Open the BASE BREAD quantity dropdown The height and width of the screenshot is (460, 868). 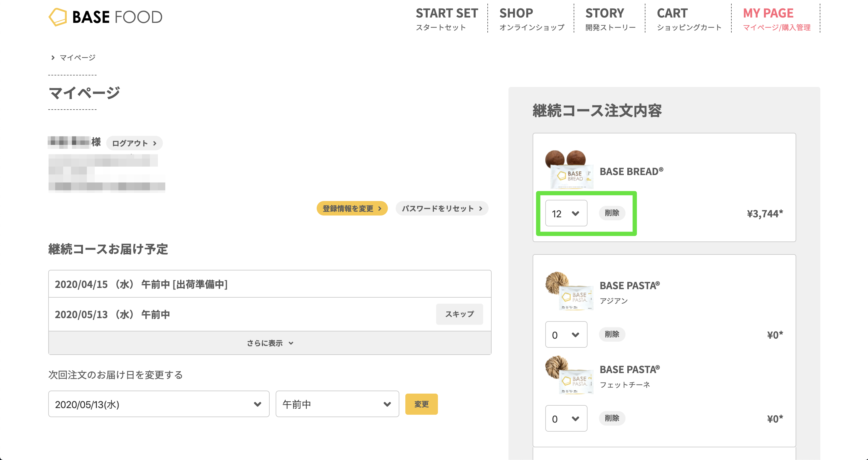coord(566,213)
